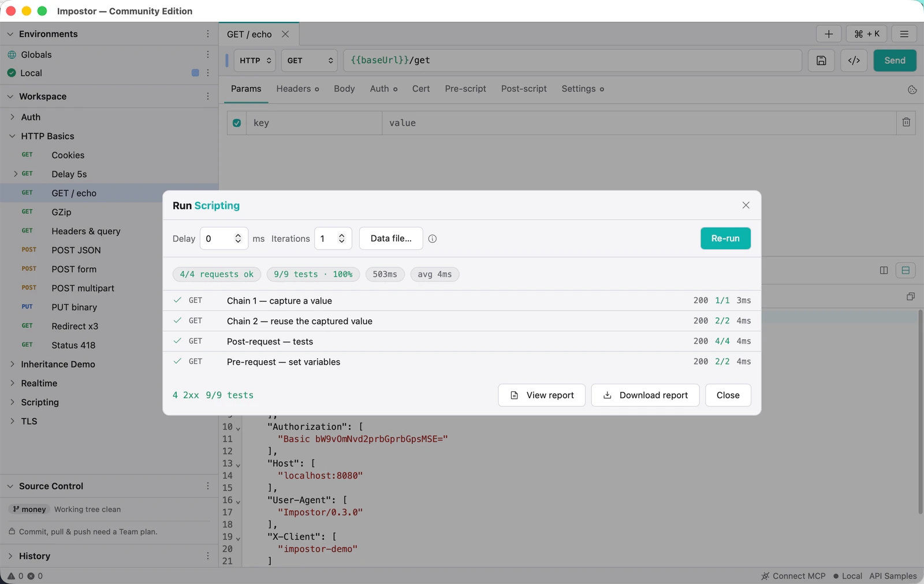The height and width of the screenshot is (584, 924).
Task: Open History section options menu
Action: coord(208,556)
